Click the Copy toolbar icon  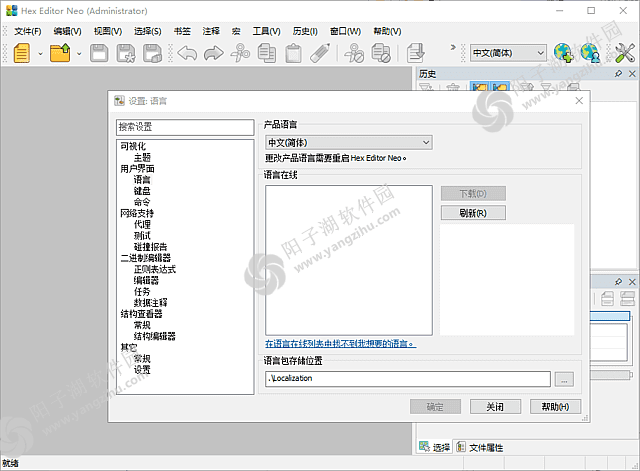click(x=267, y=53)
